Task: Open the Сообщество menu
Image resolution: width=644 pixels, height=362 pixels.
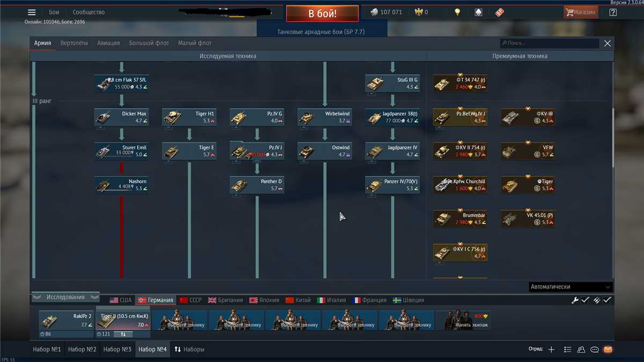Action: 89,12
